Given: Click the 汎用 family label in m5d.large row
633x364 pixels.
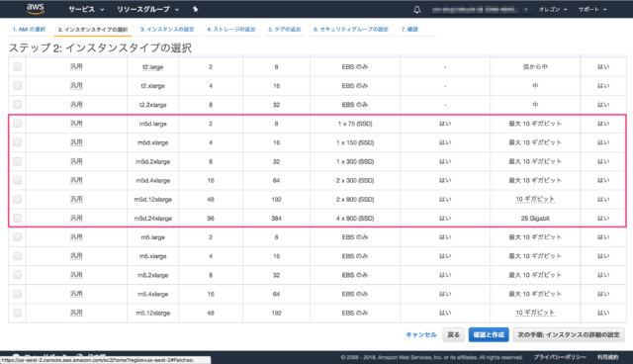Looking at the screenshot, I should [76, 124].
